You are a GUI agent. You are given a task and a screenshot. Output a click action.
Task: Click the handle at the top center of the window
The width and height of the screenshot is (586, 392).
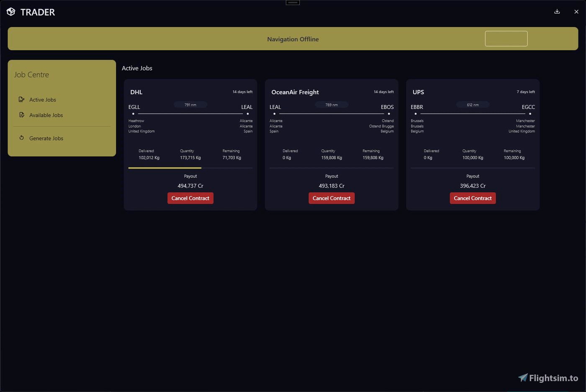tap(293, 3)
